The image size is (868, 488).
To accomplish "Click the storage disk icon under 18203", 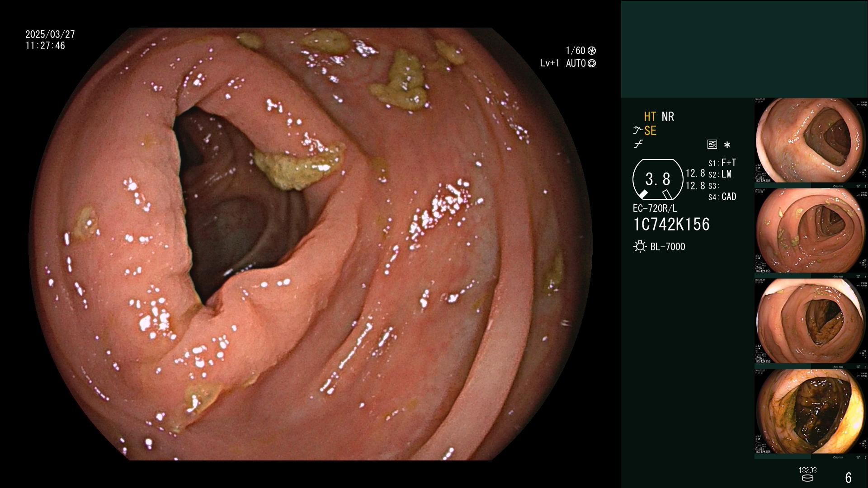I will (x=807, y=478).
